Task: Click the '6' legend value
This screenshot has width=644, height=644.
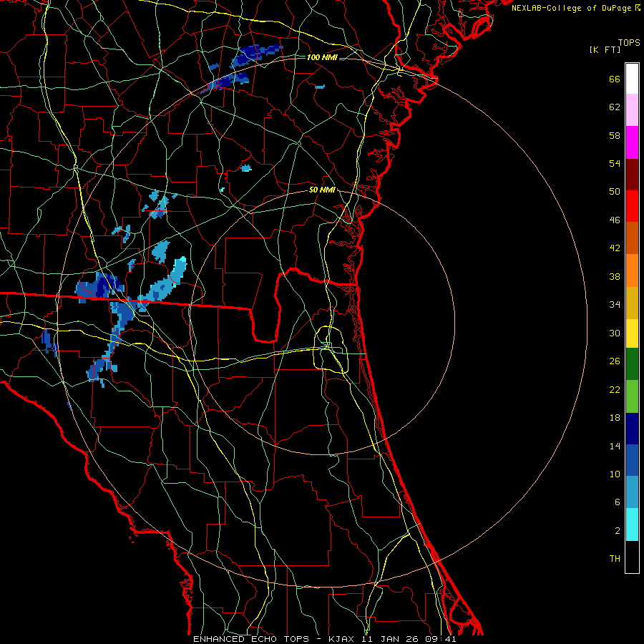Action: (618, 502)
